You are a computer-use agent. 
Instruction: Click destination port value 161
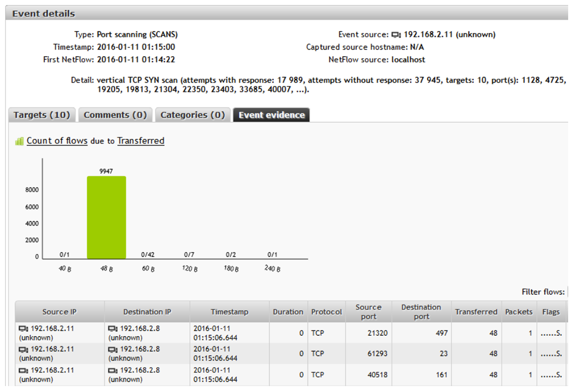tap(442, 375)
